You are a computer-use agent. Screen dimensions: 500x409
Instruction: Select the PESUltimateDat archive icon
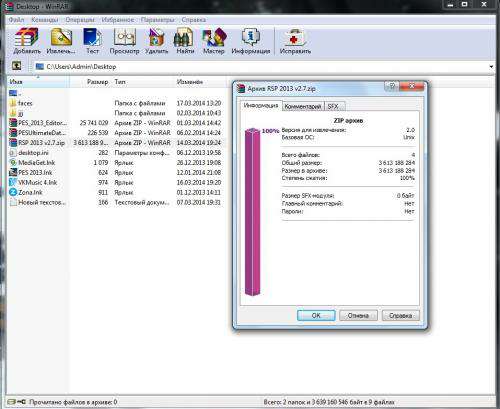click(13, 133)
